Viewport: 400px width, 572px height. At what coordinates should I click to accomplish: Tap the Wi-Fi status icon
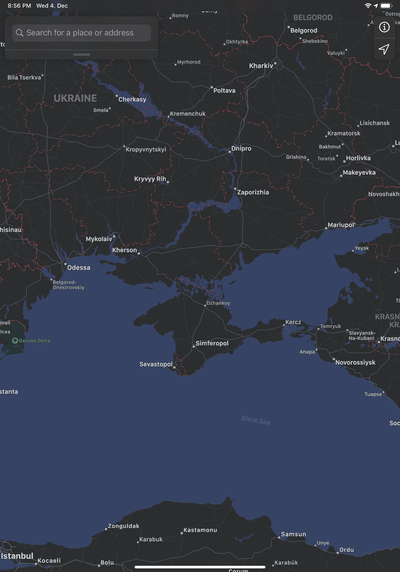click(x=368, y=5)
